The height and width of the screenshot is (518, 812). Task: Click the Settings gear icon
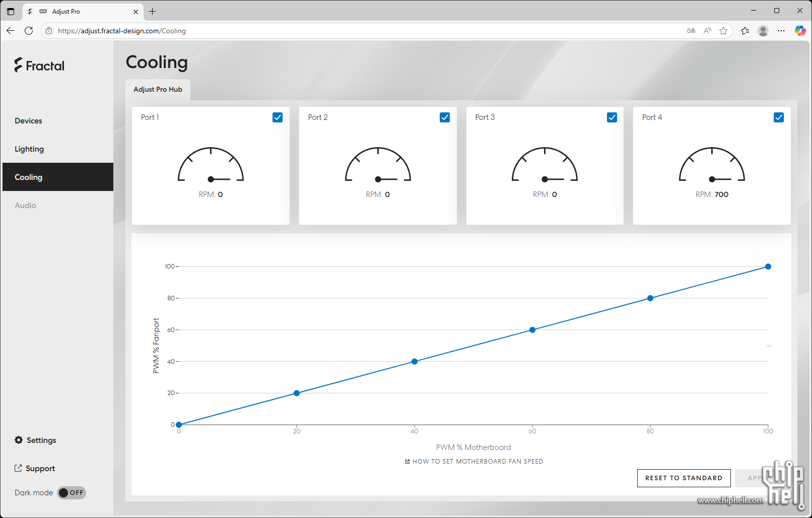[x=19, y=440]
